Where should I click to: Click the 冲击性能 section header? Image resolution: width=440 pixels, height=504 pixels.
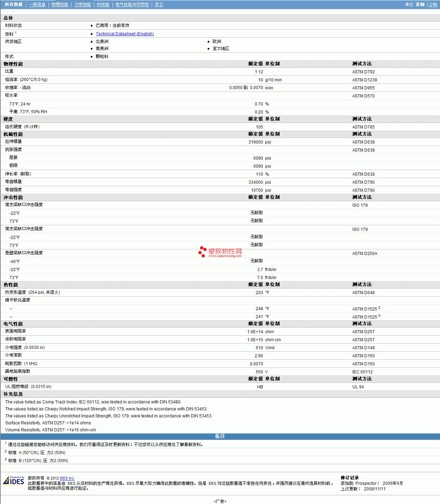13,198
